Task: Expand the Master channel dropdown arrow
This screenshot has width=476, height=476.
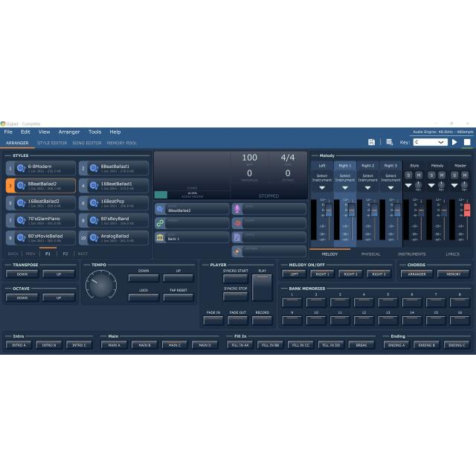Action: [x=454, y=185]
